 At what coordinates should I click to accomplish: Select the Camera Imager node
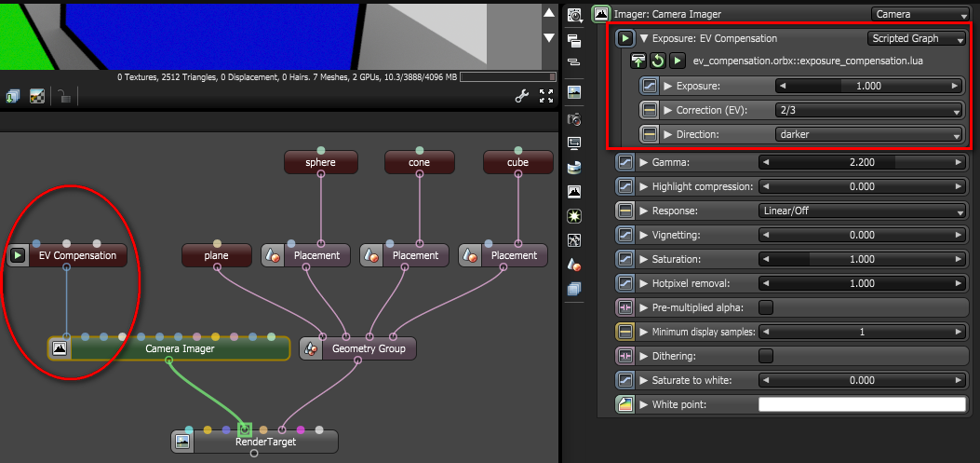168,348
